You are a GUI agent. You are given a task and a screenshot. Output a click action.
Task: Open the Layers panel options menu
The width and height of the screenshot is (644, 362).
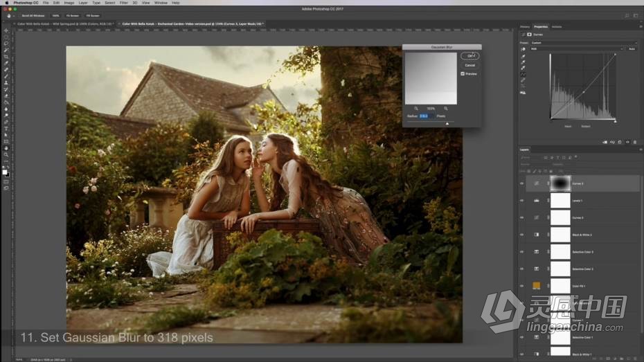(x=640, y=150)
